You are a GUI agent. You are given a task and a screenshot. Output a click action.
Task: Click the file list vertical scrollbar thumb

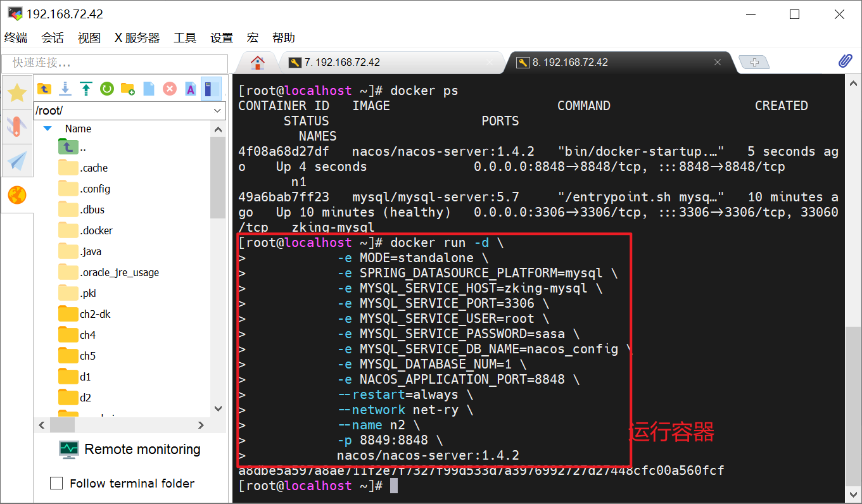(x=218, y=177)
